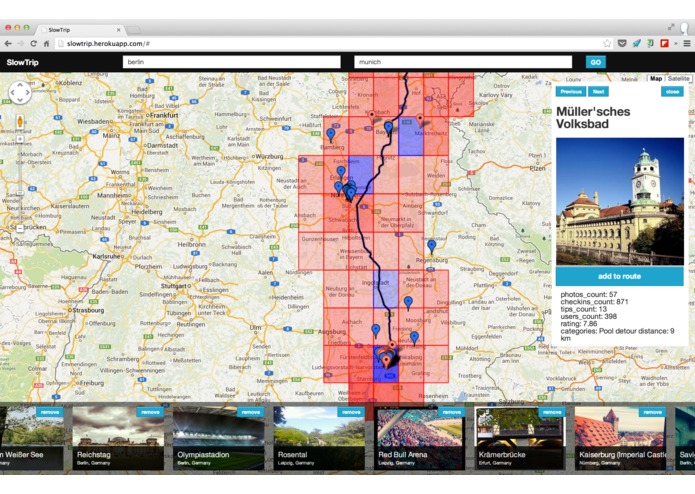Screen dimensions: 695x494
Task: Click the photos_count: 57 text
Action: (589, 294)
